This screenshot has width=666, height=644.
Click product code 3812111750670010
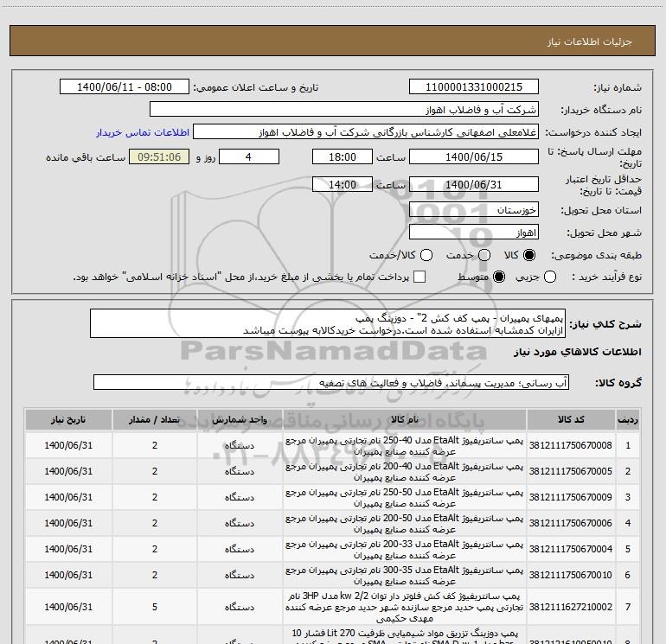click(x=571, y=575)
